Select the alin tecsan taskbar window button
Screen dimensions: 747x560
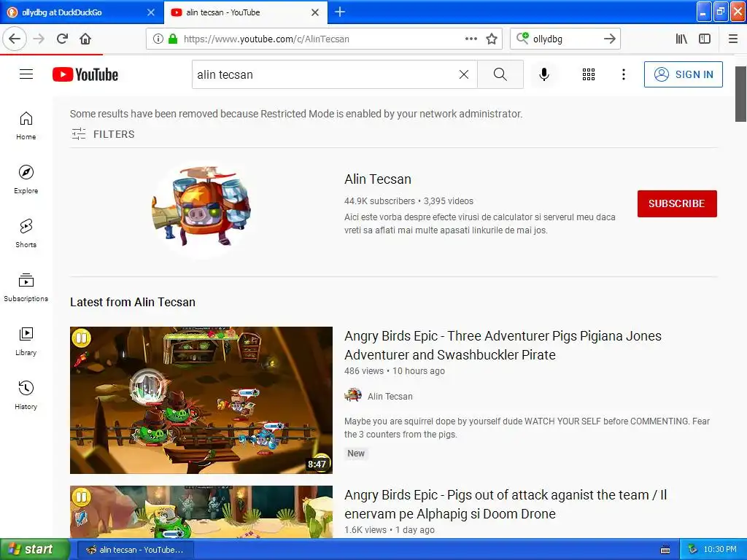[x=135, y=550]
